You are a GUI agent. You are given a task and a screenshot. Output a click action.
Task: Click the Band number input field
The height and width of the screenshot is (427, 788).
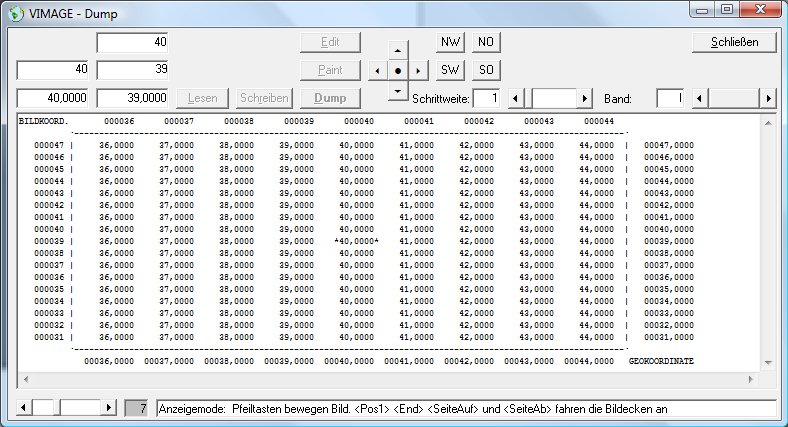pyautogui.click(x=669, y=98)
